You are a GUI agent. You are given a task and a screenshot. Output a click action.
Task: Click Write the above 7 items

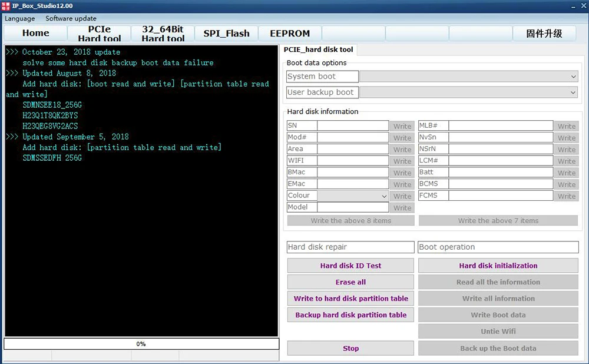pos(498,220)
